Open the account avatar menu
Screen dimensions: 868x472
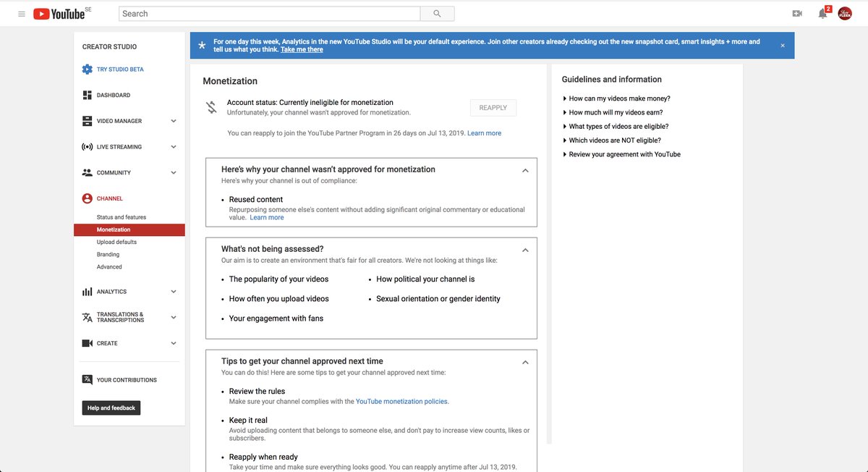[845, 14]
